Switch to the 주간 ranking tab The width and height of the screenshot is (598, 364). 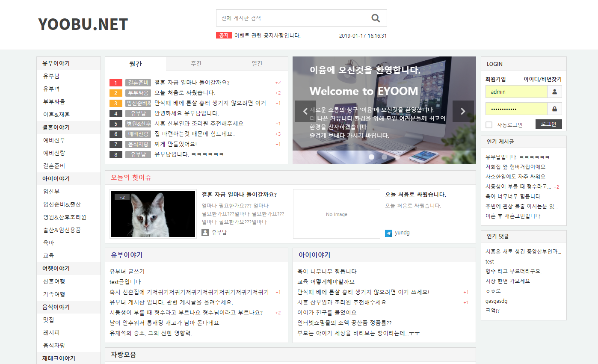tap(196, 64)
